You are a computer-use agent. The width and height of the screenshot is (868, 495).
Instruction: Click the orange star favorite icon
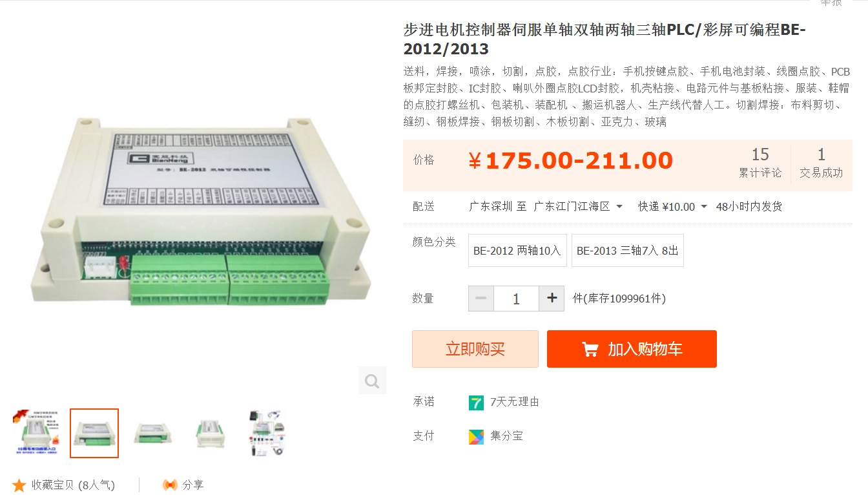tap(19, 485)
